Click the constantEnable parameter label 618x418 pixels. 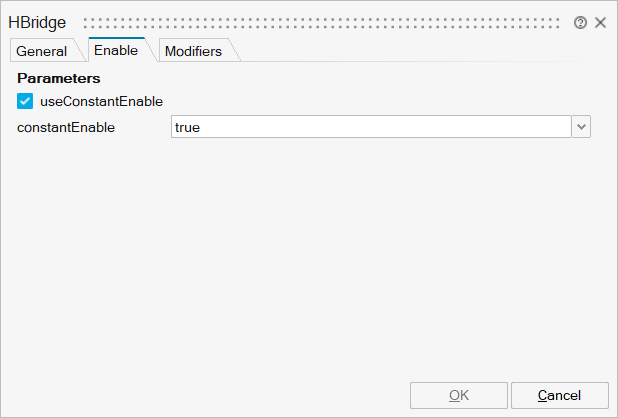click(x=66, y=127)
